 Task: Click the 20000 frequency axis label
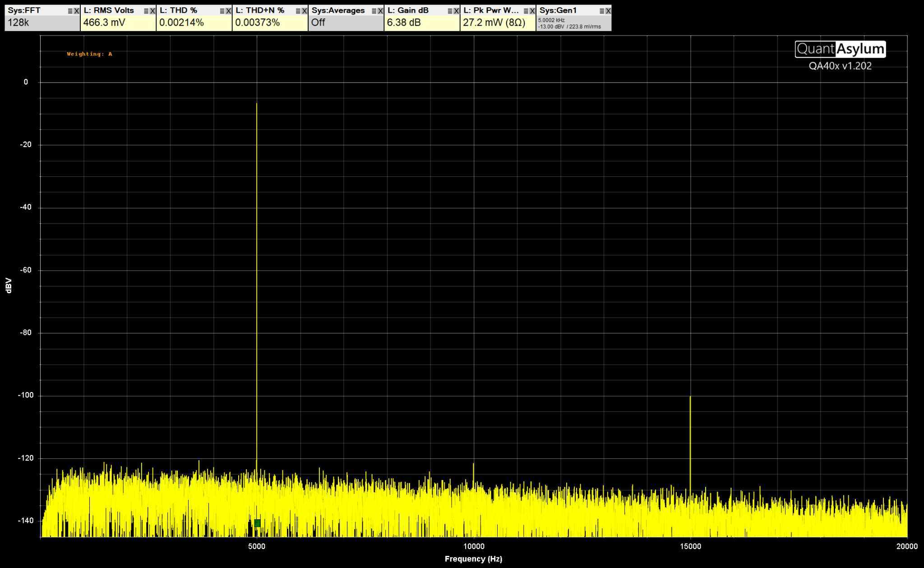tap(907, 546)
